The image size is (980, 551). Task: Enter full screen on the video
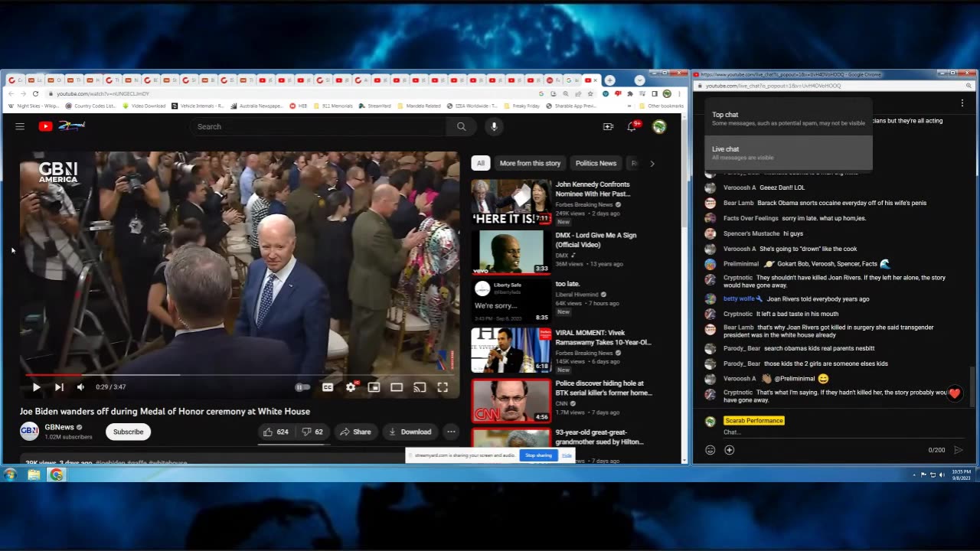(x=443, y=387)
